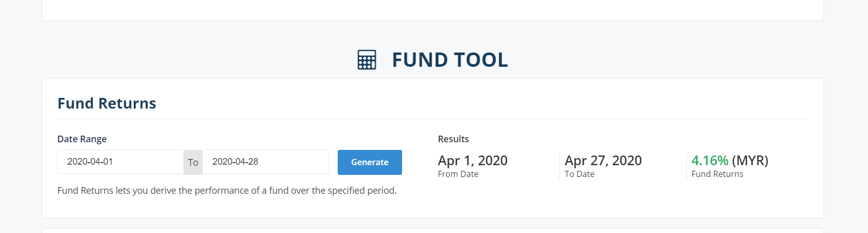
Task: Select the Apr 27, 2020 result value
Action: click(603, 161)
